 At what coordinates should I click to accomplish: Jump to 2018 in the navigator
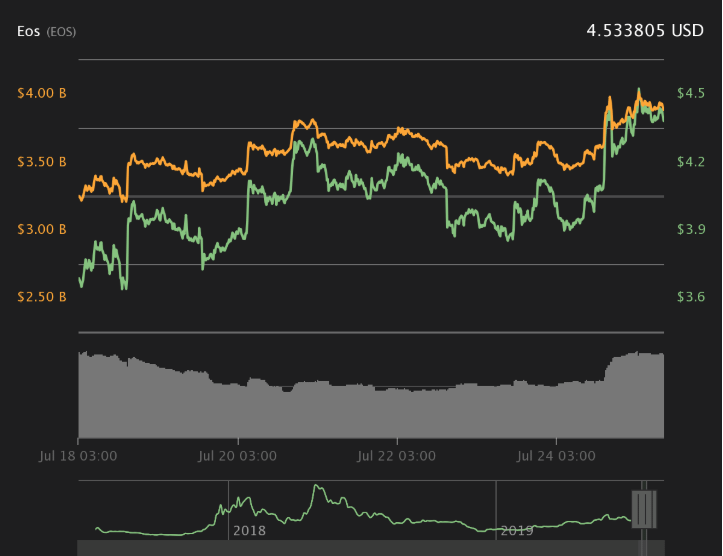pos(249,530)
